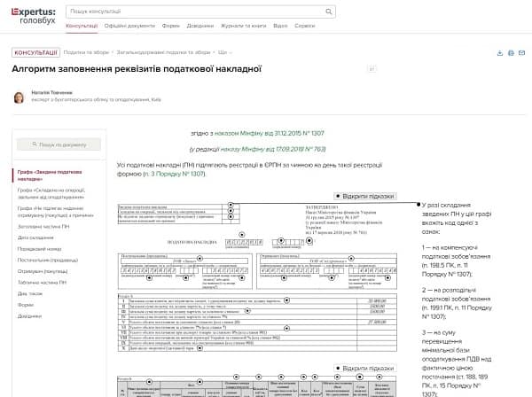Open link 'наказом Мінфіну від 31.12.2015 № 1307'
This screenshot has width=532, height=397.
(x=269, y=133)
